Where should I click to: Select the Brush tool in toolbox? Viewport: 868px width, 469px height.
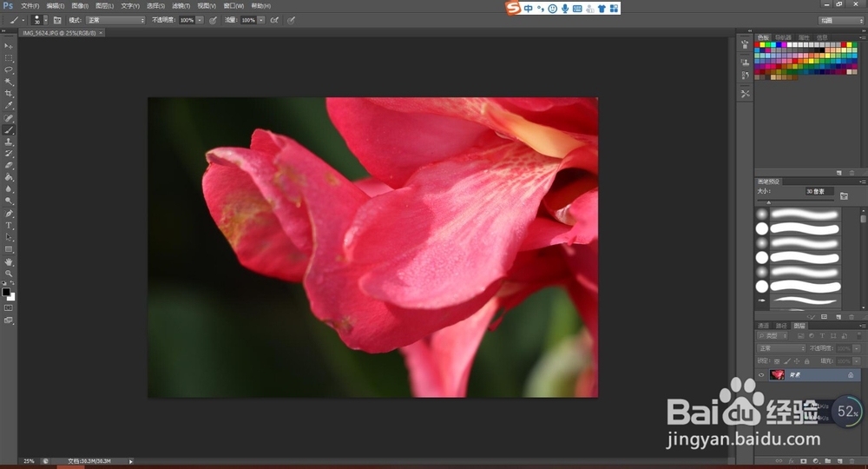pyautogui.click(x=9, y=130)
